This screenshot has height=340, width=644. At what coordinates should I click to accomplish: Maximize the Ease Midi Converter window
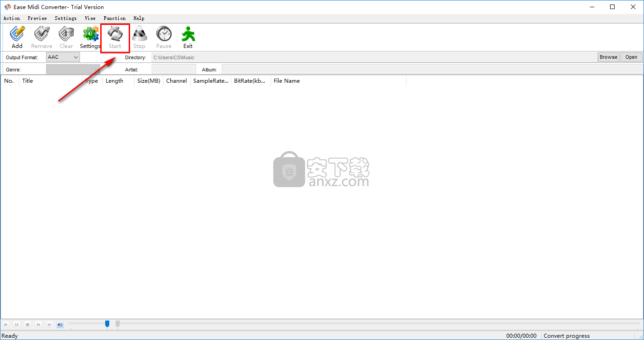click(612, 7)
